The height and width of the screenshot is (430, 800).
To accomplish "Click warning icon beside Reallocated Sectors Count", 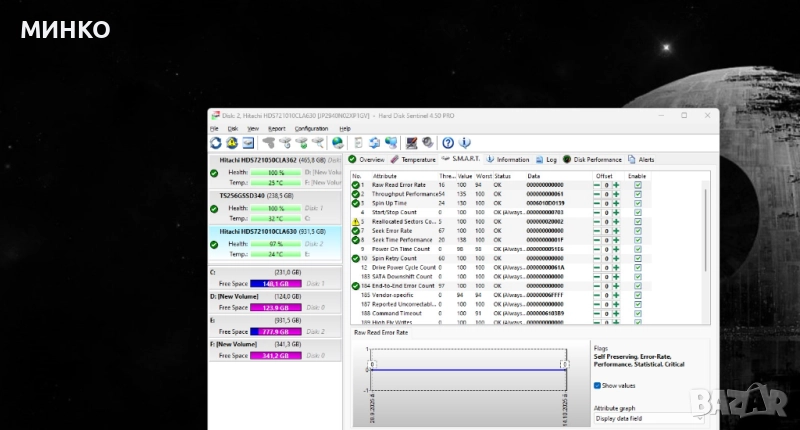I will 356,221.
